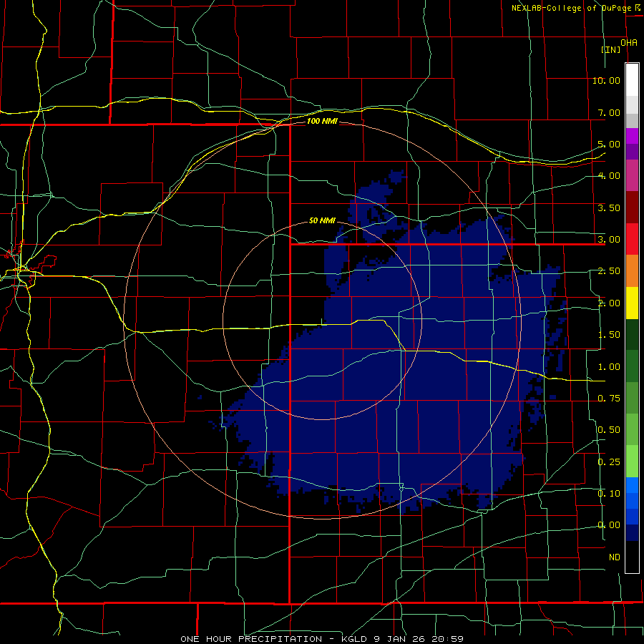Click the bright magenta legend swatch

click(x=632, y=136)
